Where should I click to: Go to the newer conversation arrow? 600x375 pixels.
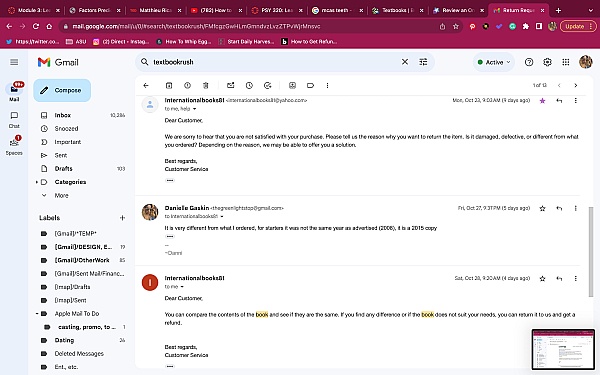click(559, 85)
